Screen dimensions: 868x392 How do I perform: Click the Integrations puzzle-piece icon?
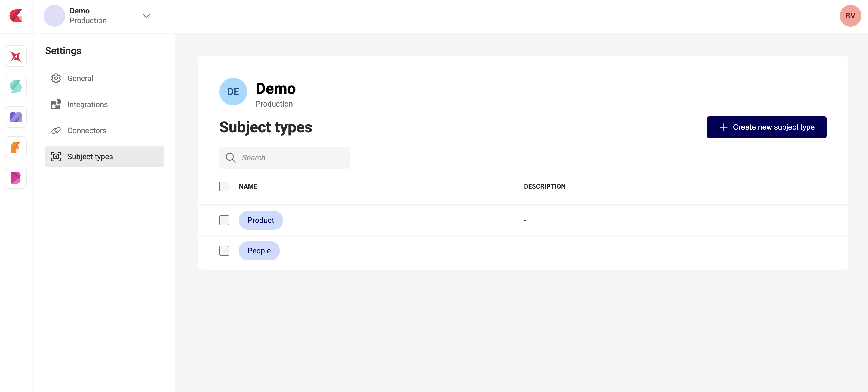click(x=56, y=104)
